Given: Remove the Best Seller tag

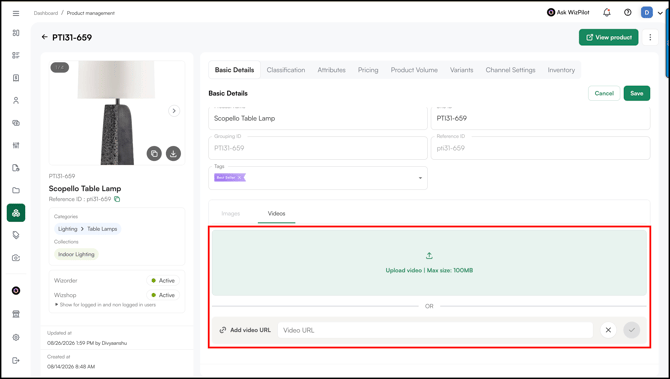Looking at the screenshot, I should [239, 177].
